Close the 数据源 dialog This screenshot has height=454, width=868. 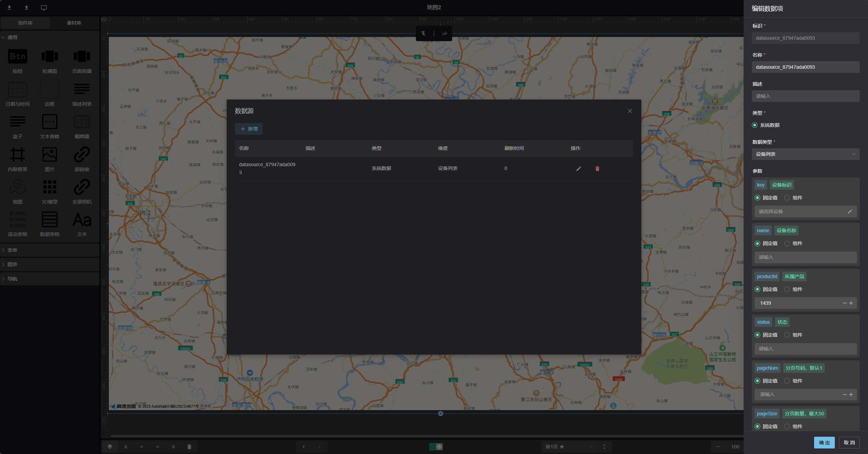[630, 111]
